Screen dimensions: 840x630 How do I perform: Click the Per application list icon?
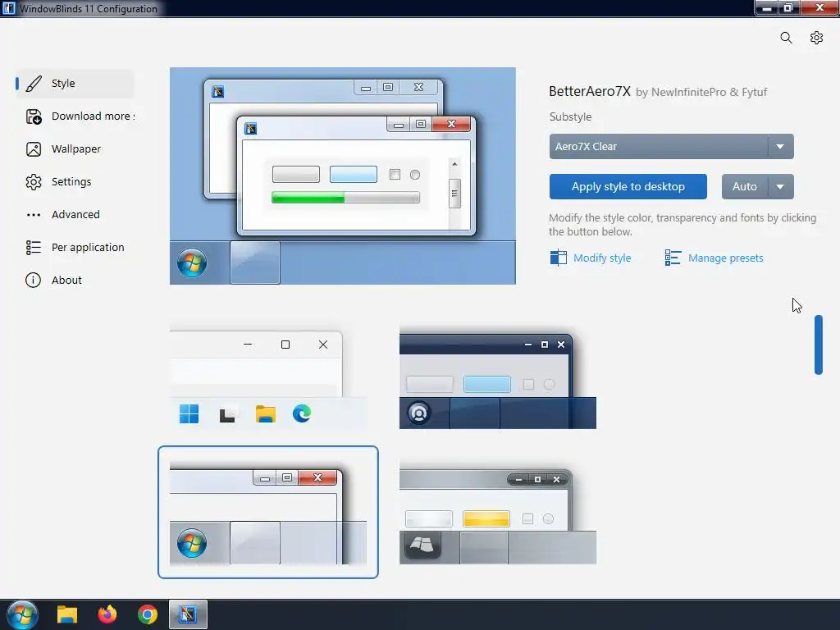pos(33,248)
